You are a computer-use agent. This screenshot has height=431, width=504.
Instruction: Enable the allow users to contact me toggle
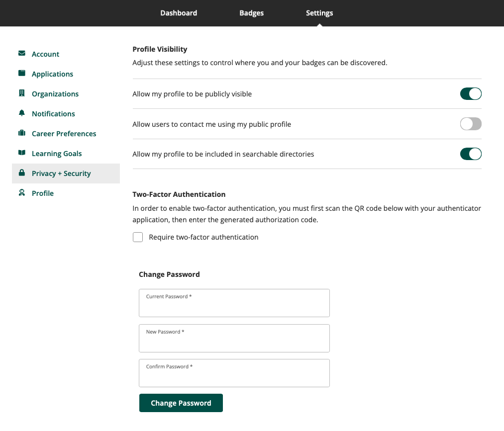(471, 124)
